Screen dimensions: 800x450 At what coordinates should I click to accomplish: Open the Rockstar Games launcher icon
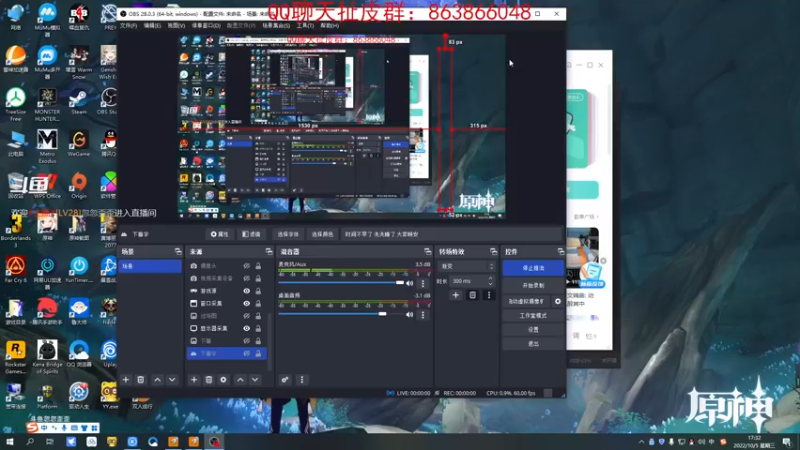click(16, 358)
